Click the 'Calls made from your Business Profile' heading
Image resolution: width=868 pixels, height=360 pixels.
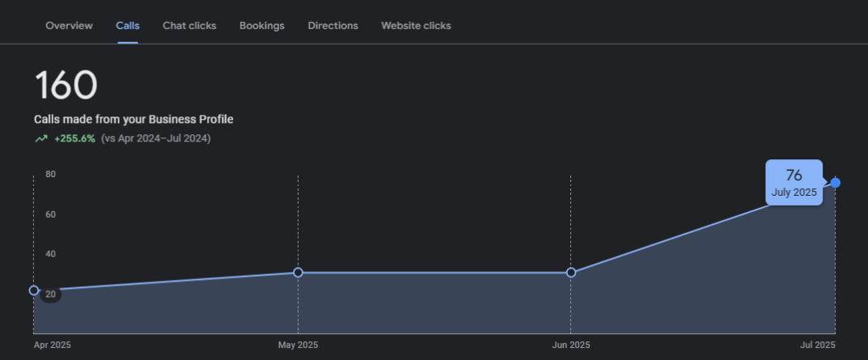[x=133, y=119]
